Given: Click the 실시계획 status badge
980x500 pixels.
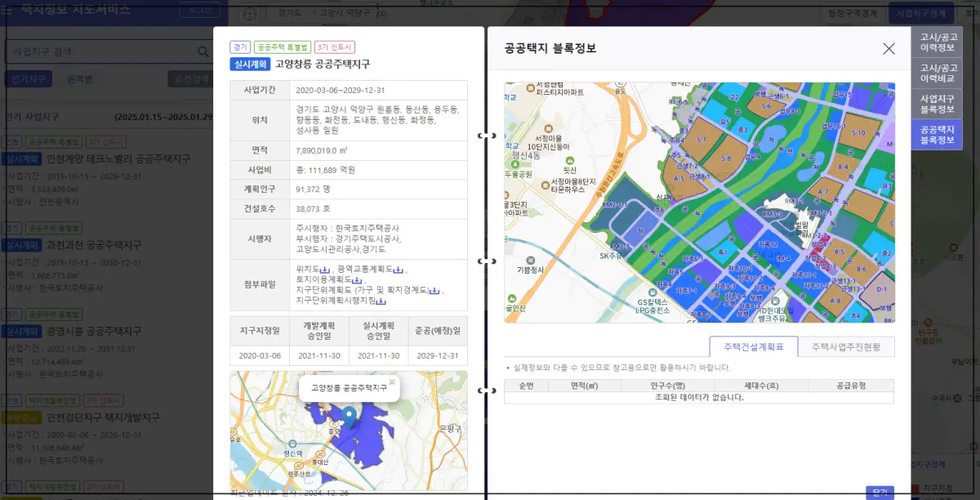Looking at the screenshot, I should click(x=250, y=63).
